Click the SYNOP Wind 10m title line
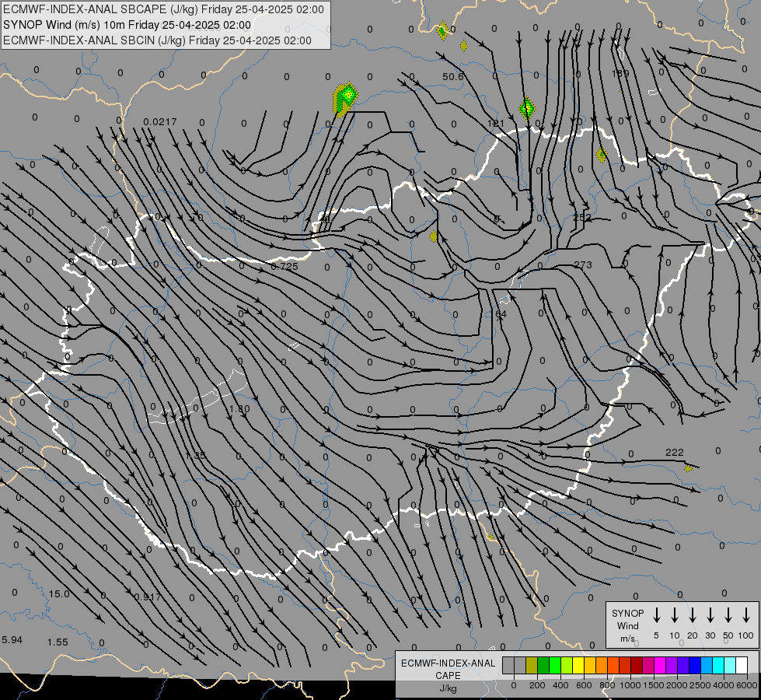 127,25
